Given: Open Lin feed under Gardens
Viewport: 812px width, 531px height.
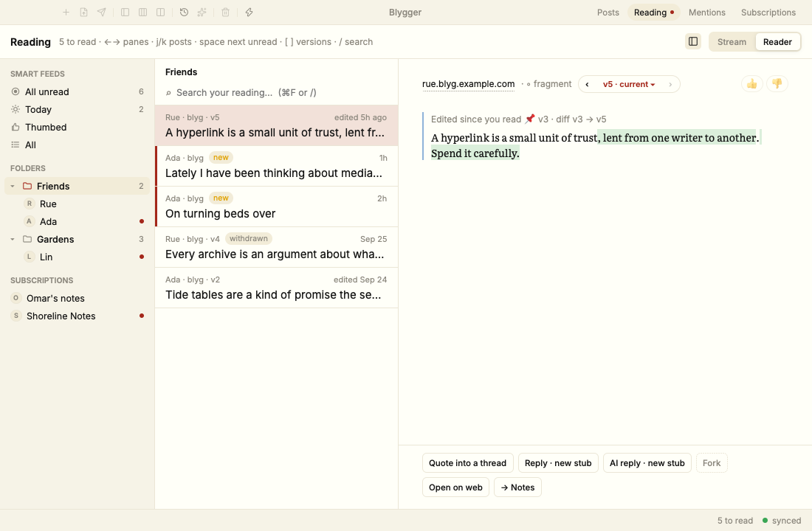Looking at the screenshot, I should pyautogui.click(x=78, y=257).
